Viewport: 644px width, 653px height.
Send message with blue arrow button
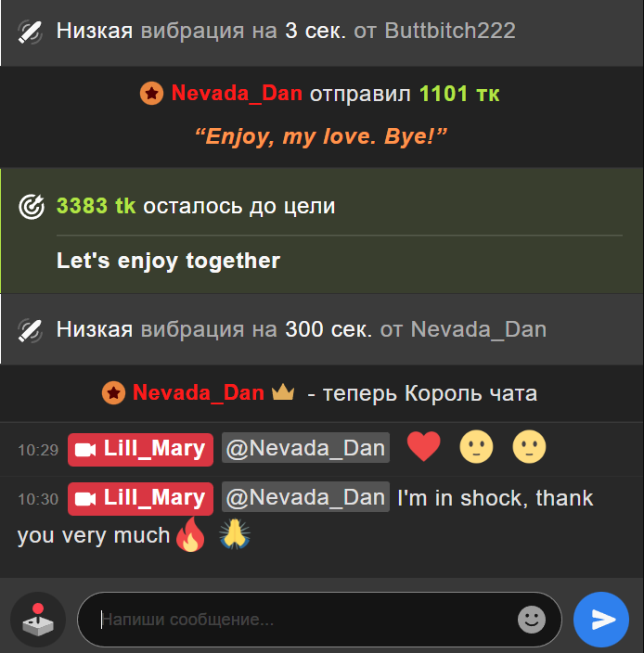600,620
